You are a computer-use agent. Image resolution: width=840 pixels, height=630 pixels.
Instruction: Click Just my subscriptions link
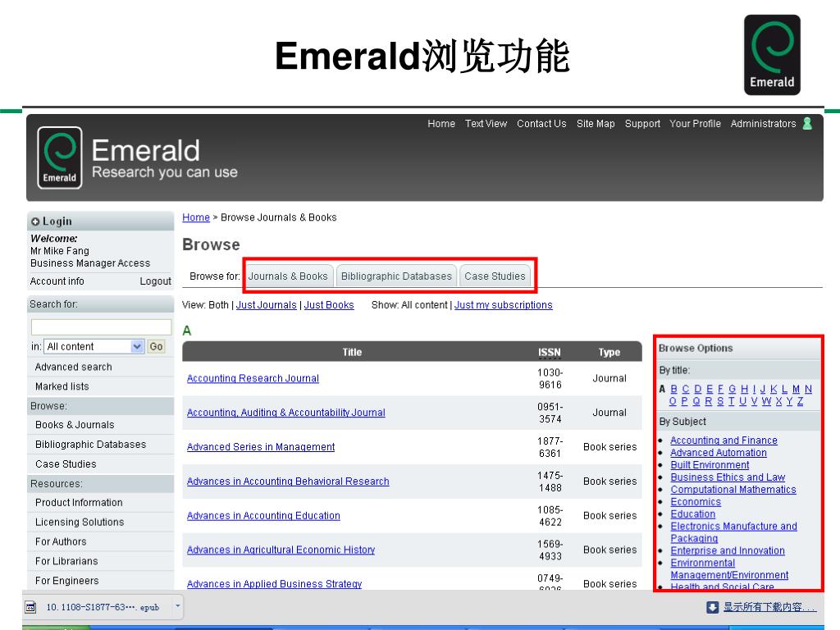tap(504, 305)
